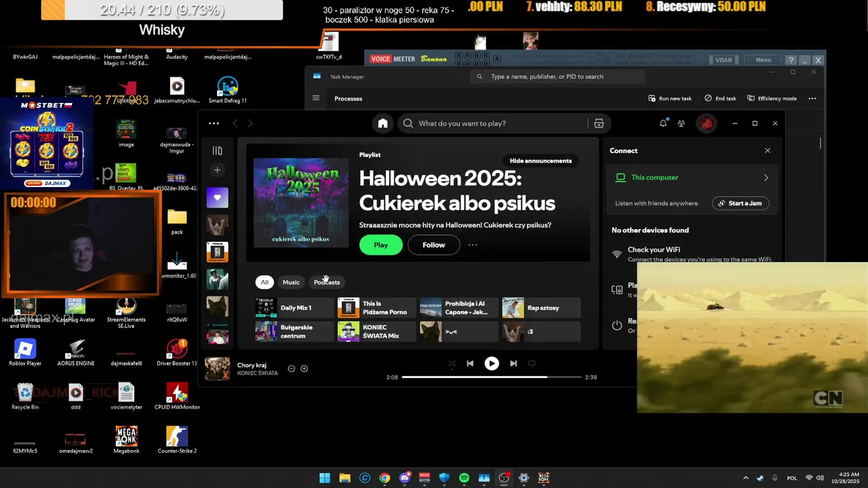Open This Is Pidżama Porno tile

376,308
